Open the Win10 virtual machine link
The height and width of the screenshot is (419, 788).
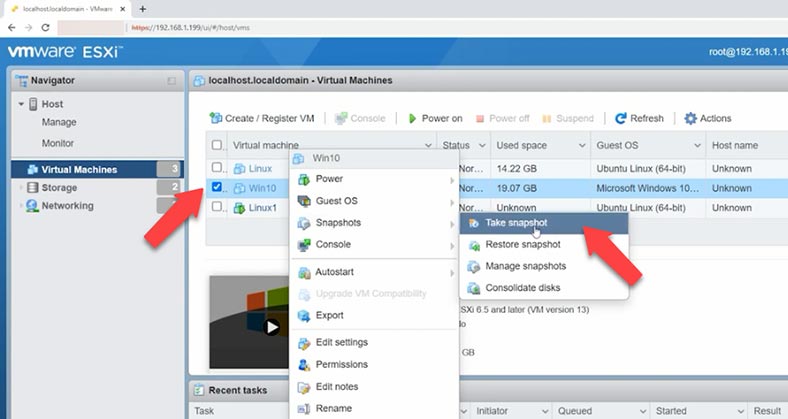262,188
